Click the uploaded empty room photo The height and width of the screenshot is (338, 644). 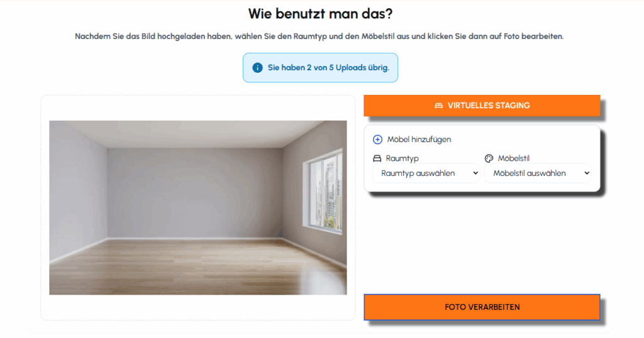pyautogui.click(x=198, y=207)
